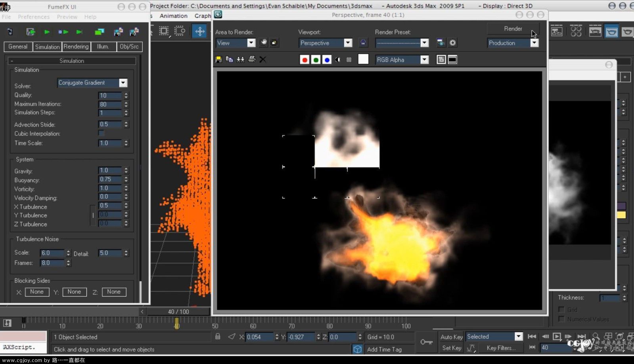This screenshot has height=364, width=634.
Task: Select rectangular selection region tool
Action: coord(163,31)
